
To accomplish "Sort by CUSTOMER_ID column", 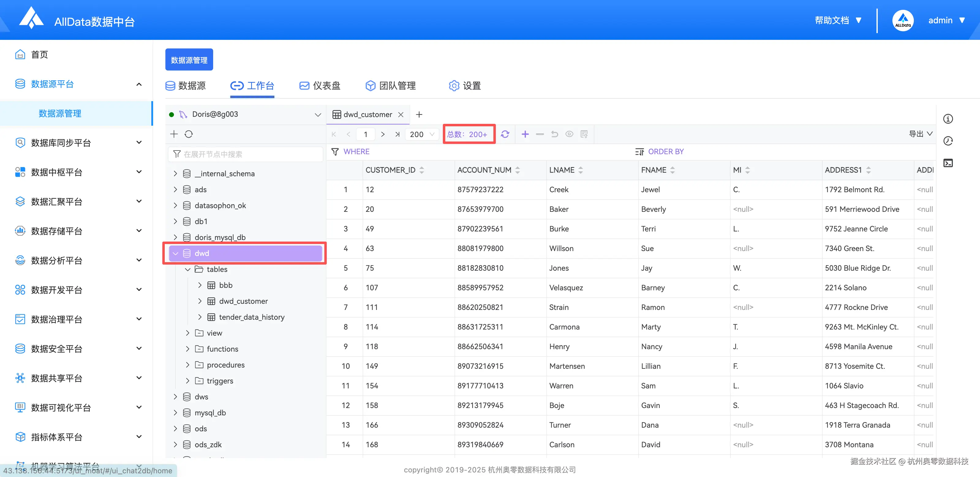I will pyautogui.click(x=421, y=170).
